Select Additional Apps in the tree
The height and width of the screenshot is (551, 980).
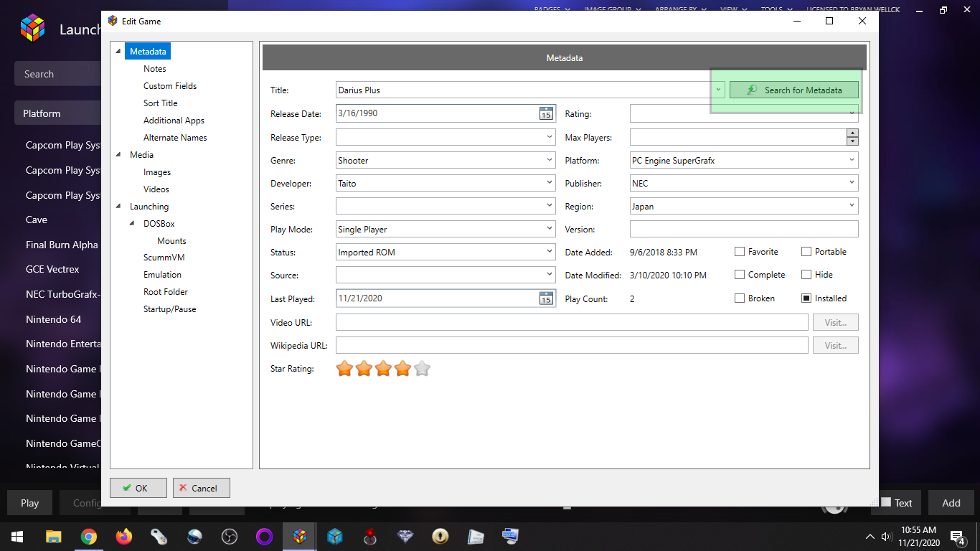[x=174, y=121]
